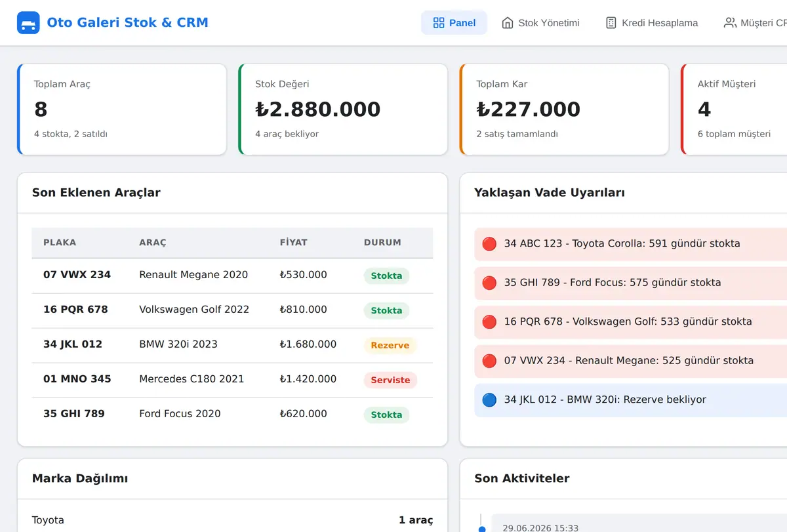The width and height of the screenshot is (787, 532).
Task: Click red dot beside Renault Megane alert
Action: (489, 361)
